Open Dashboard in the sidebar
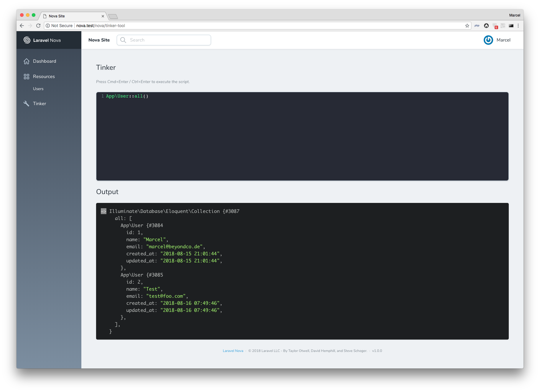The height and width of the screenshot is (392, 540). tap(45, 61)
